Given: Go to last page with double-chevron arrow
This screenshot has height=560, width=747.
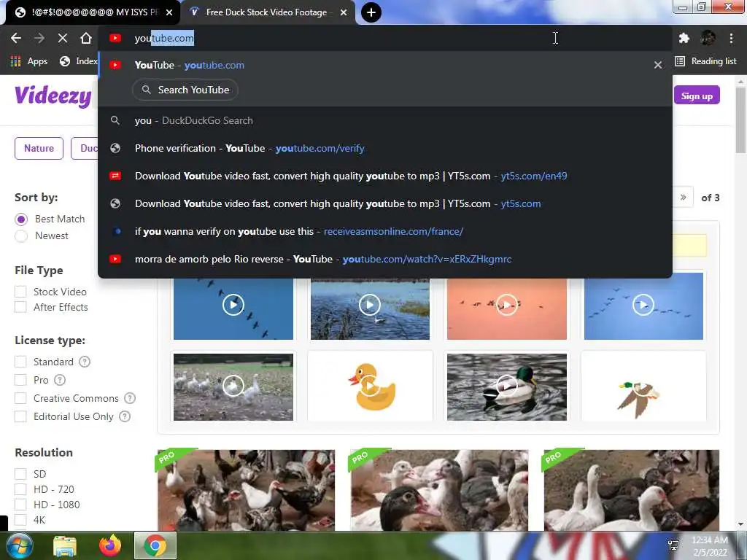Looking at the screenshot, I should (683, 198).
